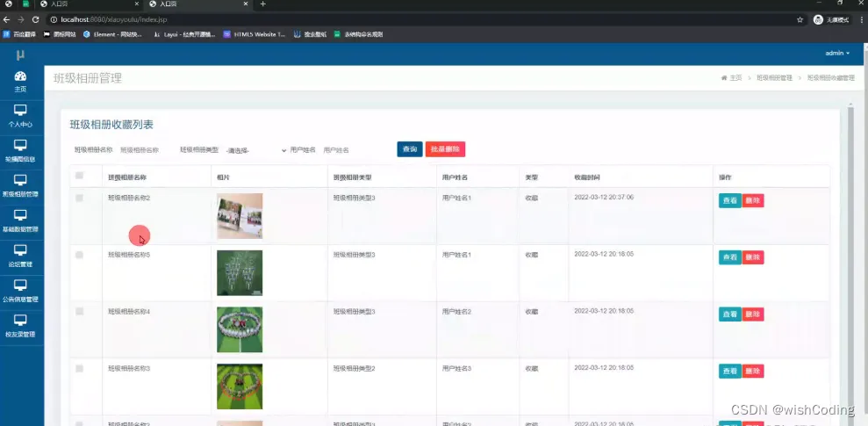Viewport: 868px width, 426px height.
Task: Click 查看 for row 班级相册名称2 at 20:37:06
Action: coord(729,200)
